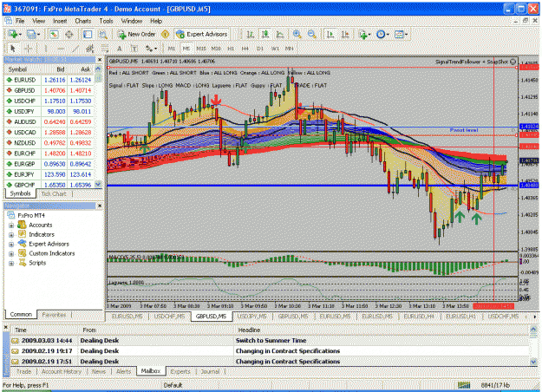Expand the Scripts tree node
The image size is (542, 392).
(x=11, y=263)
